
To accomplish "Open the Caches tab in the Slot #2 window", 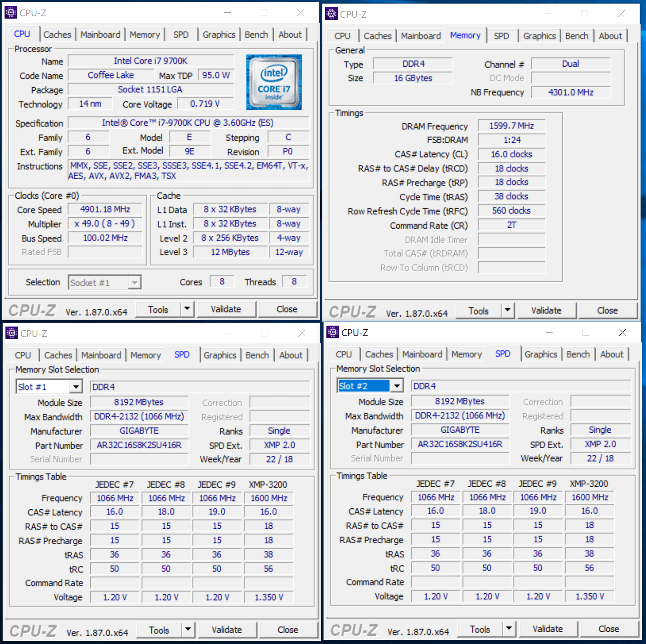I will [x=379, y=354].
